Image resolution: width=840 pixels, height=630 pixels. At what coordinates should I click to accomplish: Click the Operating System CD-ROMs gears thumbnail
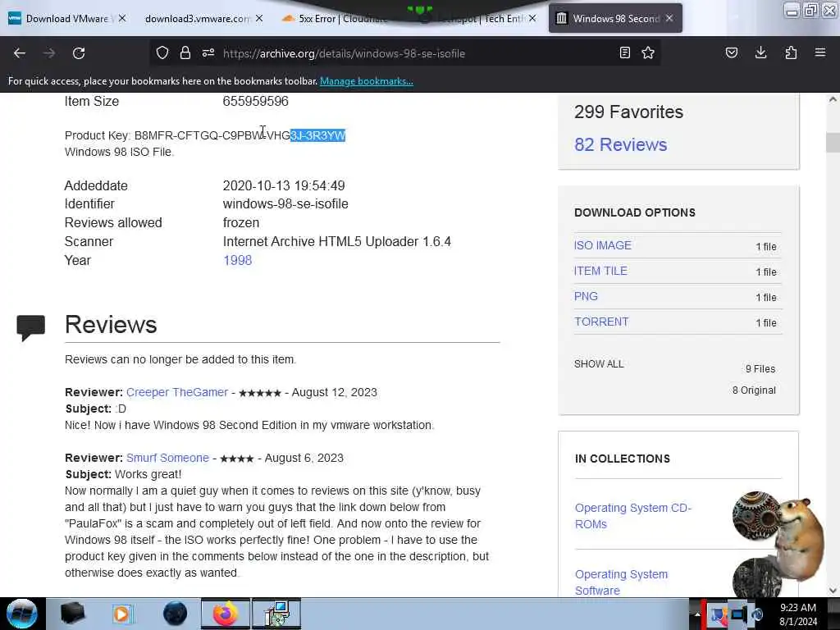[756, 515]
